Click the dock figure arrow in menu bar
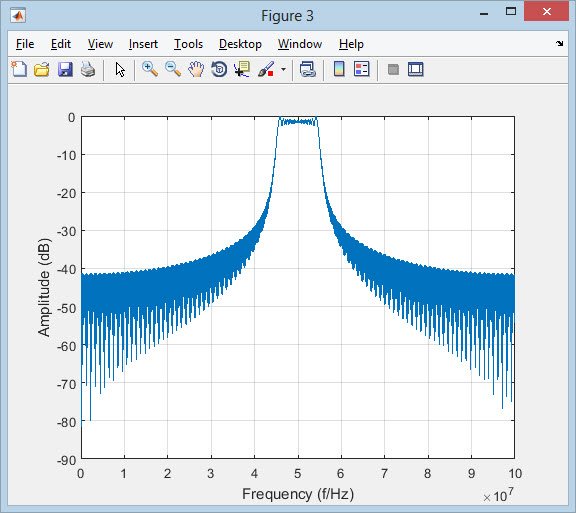The height and width of the screenshot is (513, 576). [x=559, y=43]
